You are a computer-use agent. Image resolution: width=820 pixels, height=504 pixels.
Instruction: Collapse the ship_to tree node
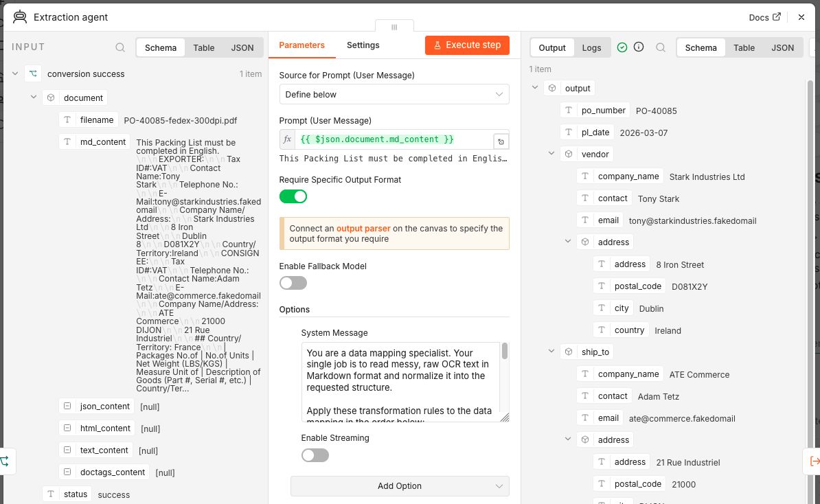[551, 352]
